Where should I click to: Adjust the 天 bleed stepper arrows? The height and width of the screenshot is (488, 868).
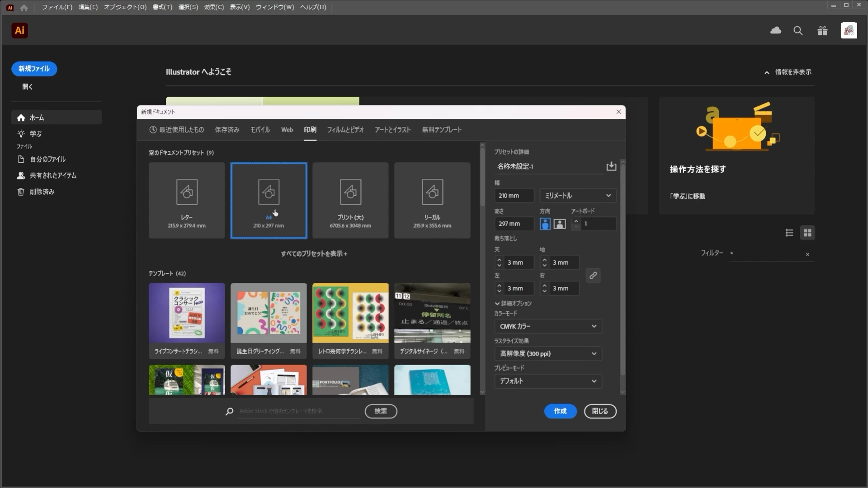[499, 263]
